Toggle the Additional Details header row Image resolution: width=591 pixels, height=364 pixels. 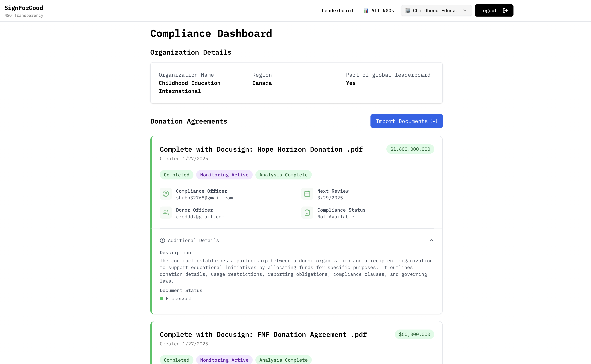click(x=297, y=240)
